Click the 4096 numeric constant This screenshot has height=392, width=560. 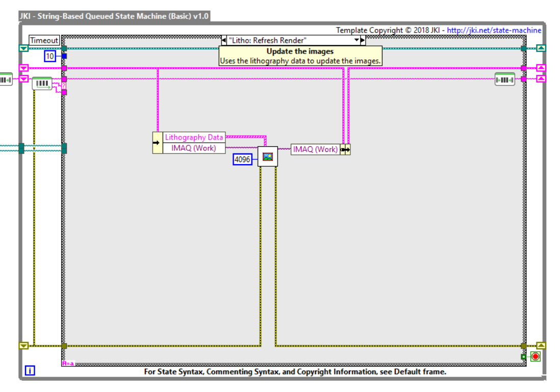pyautogui.click(x=242, y=160)
